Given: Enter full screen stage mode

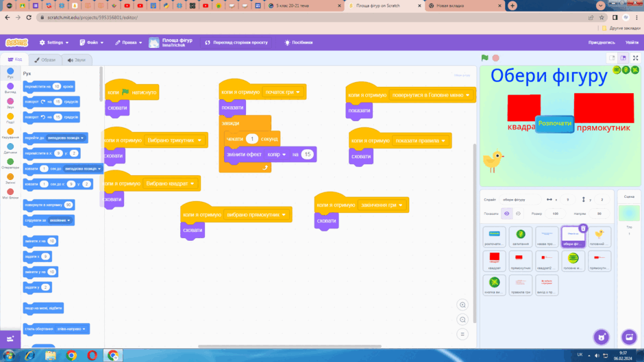Looking at the screenshot, I should pyautogui.click(x=635, y=58).
